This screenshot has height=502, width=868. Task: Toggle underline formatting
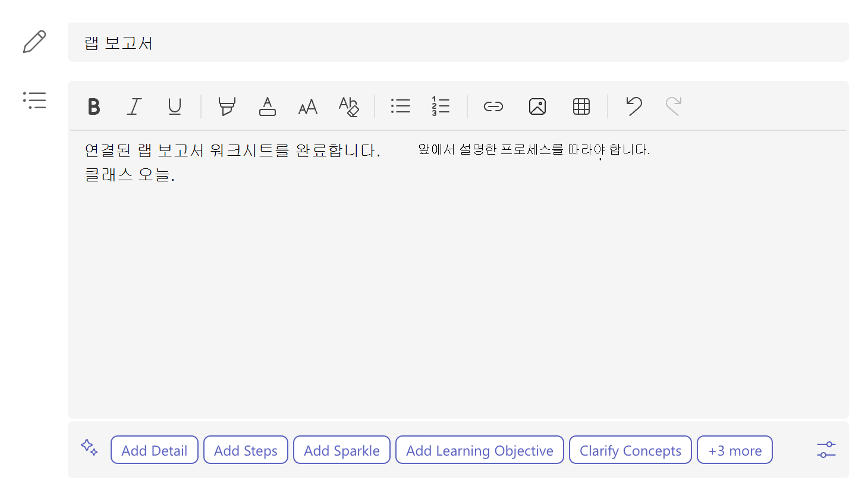(174, 106)
